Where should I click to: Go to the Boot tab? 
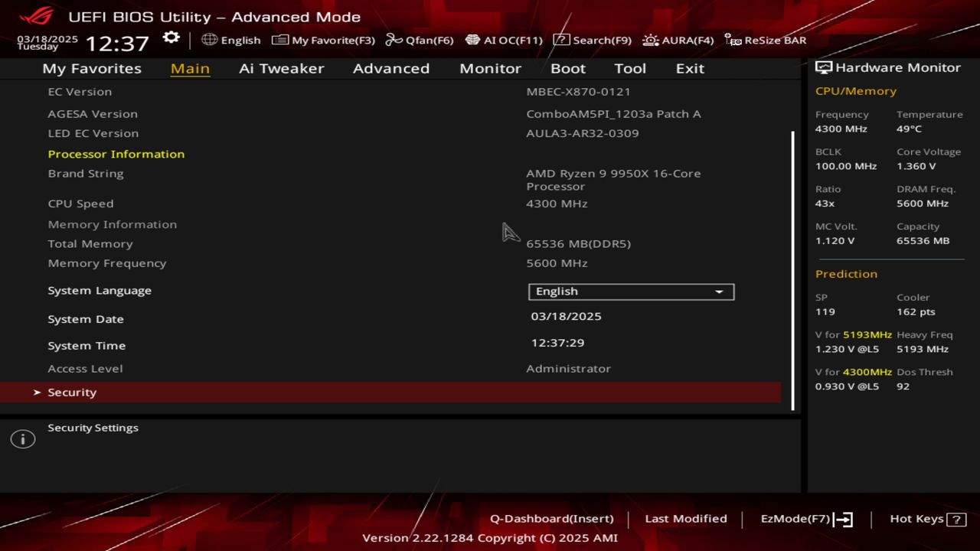click(x=567, y=68)
